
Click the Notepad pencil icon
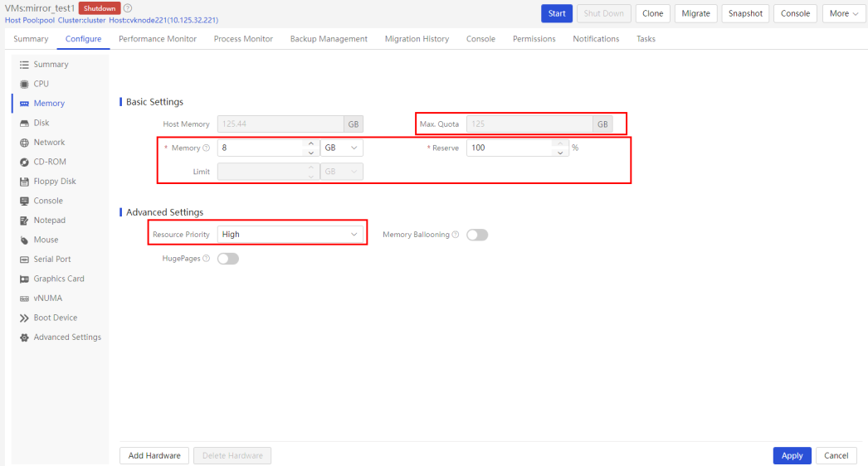tap(24, 221)
